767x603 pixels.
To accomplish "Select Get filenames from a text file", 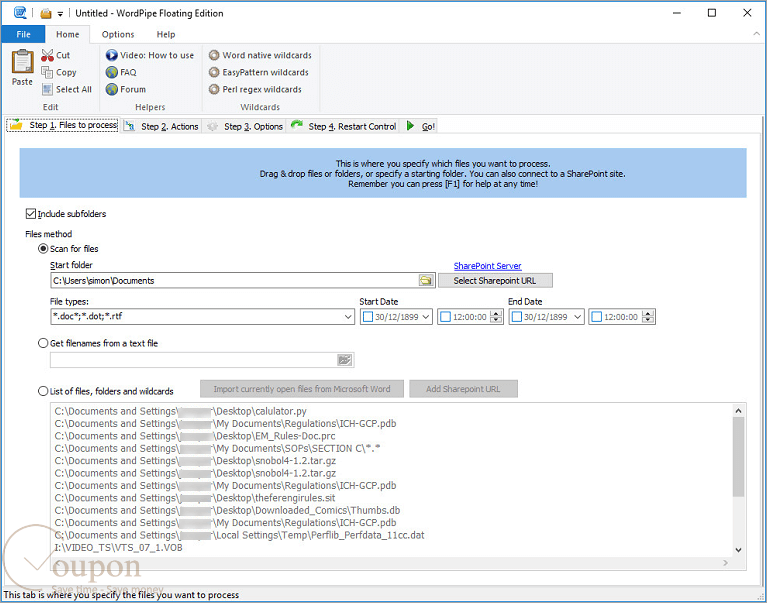I will (x=43, y=343).
